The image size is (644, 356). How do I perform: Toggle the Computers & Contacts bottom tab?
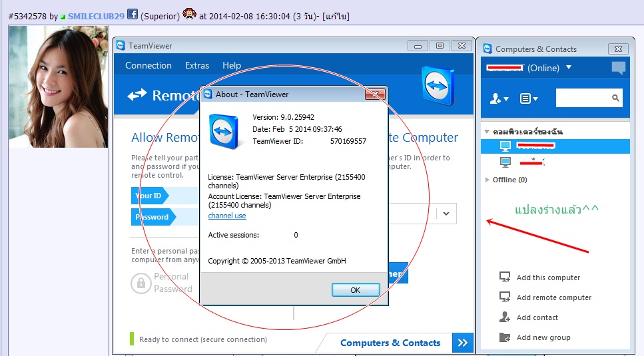390,343
